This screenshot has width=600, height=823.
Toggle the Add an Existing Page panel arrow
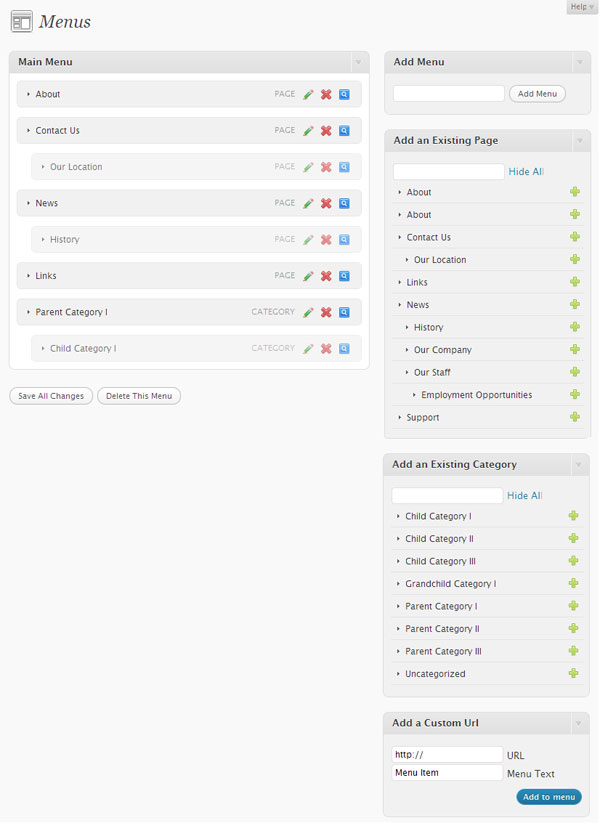click(x=580, y=141)
